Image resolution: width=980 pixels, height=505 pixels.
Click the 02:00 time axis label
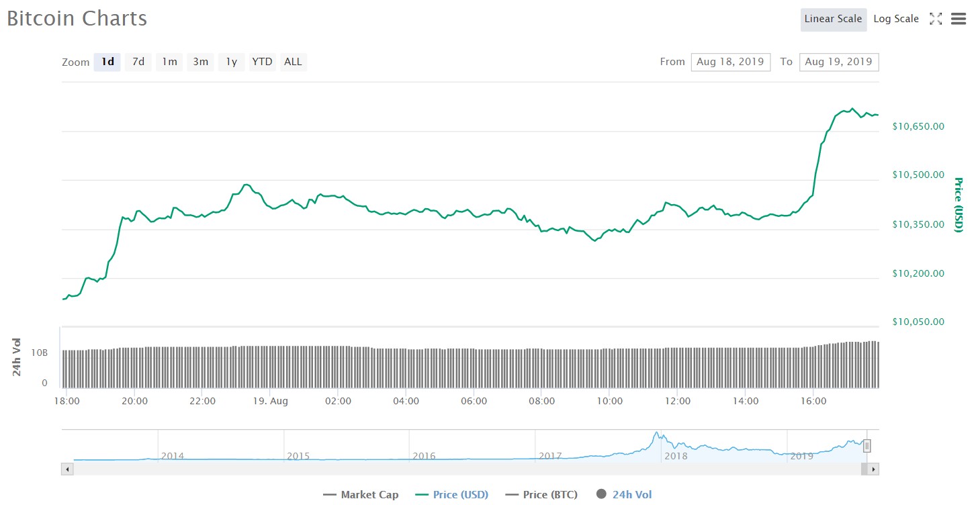click(338, 401)
